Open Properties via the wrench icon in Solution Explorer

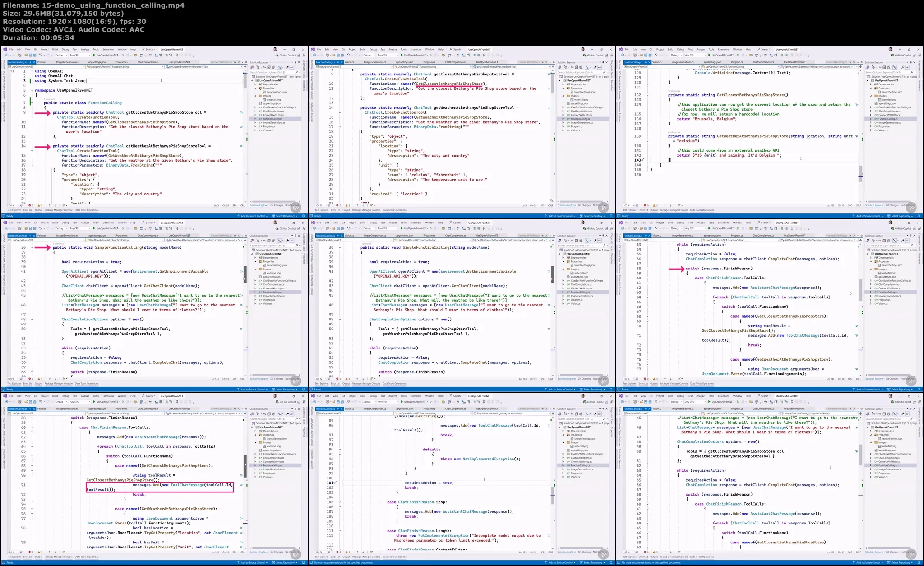(287, 67)
